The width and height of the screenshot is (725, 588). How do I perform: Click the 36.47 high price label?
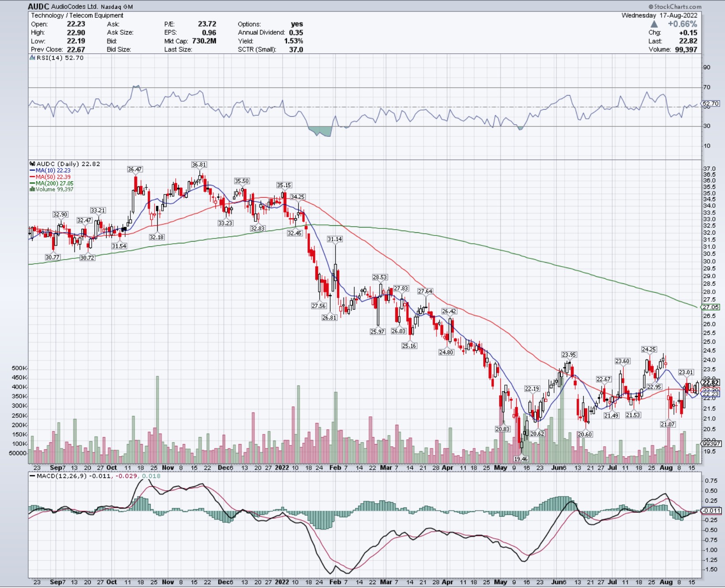pyautogui.click(x=135, y=169)
